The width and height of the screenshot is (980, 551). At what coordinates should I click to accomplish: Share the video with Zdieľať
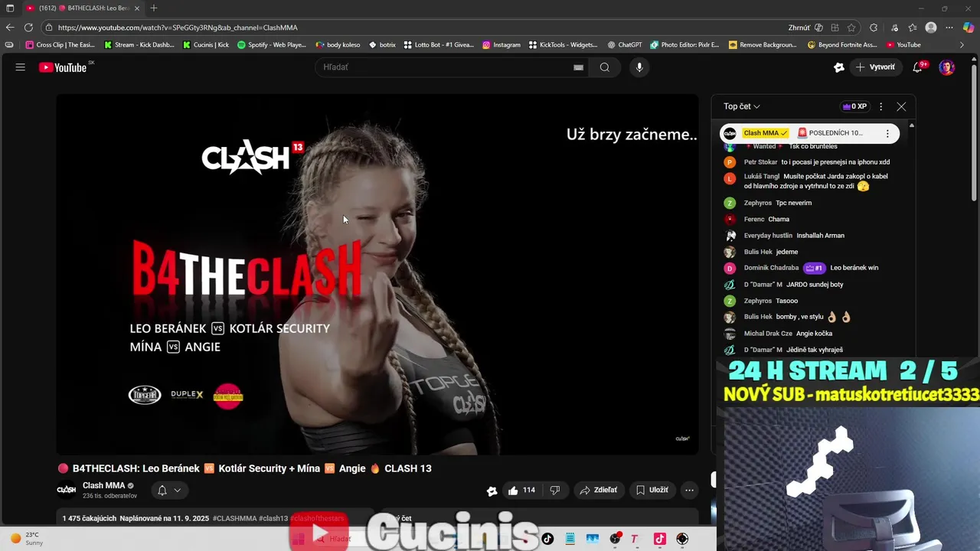[599, 491]
